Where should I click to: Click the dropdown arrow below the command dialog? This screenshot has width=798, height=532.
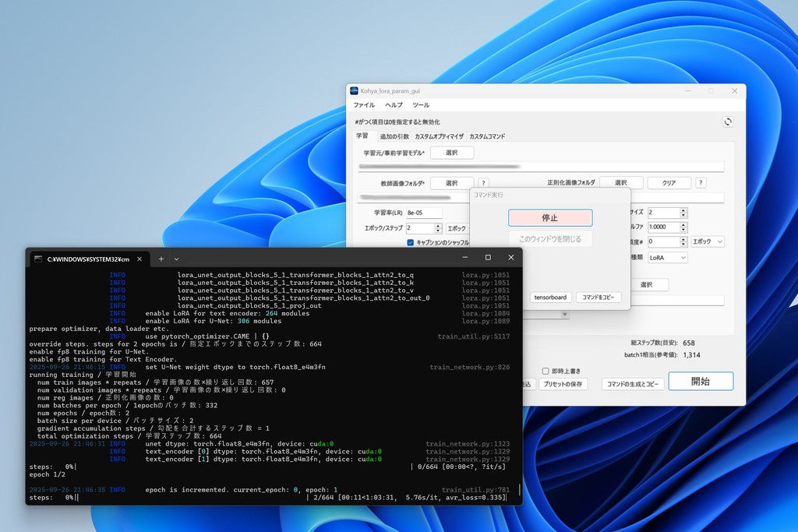(564, 315)
